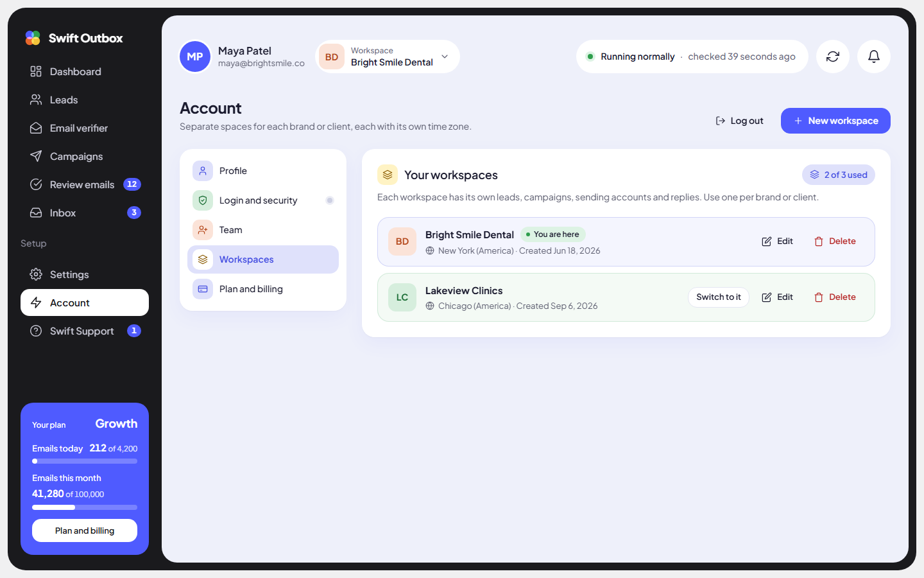924x578 pixels.
Task: Open the Inbox sidebar item
Action: point(85,213)
